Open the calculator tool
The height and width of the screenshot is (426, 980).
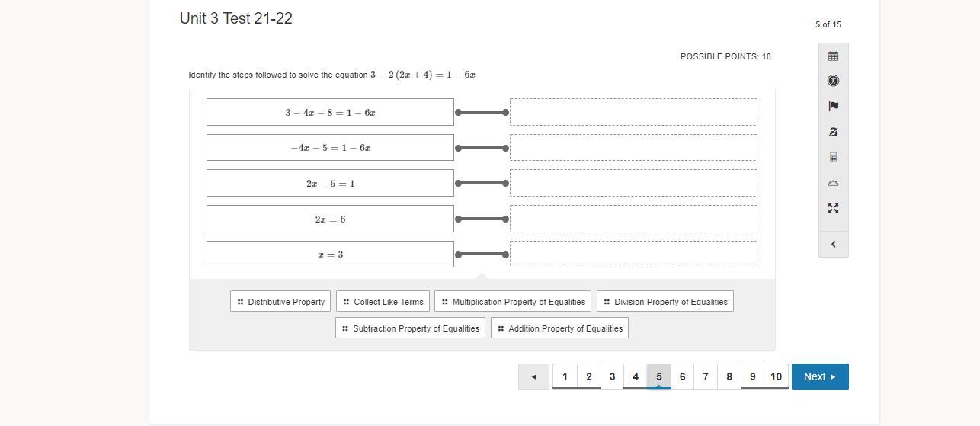coord(833,158)
